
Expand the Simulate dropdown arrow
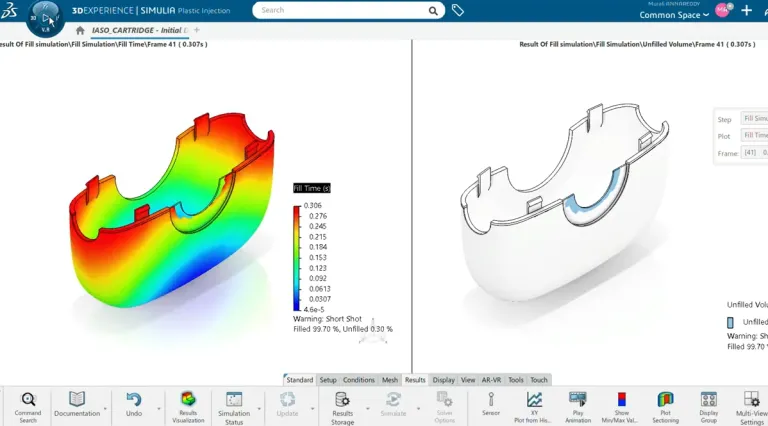point(418,408)
